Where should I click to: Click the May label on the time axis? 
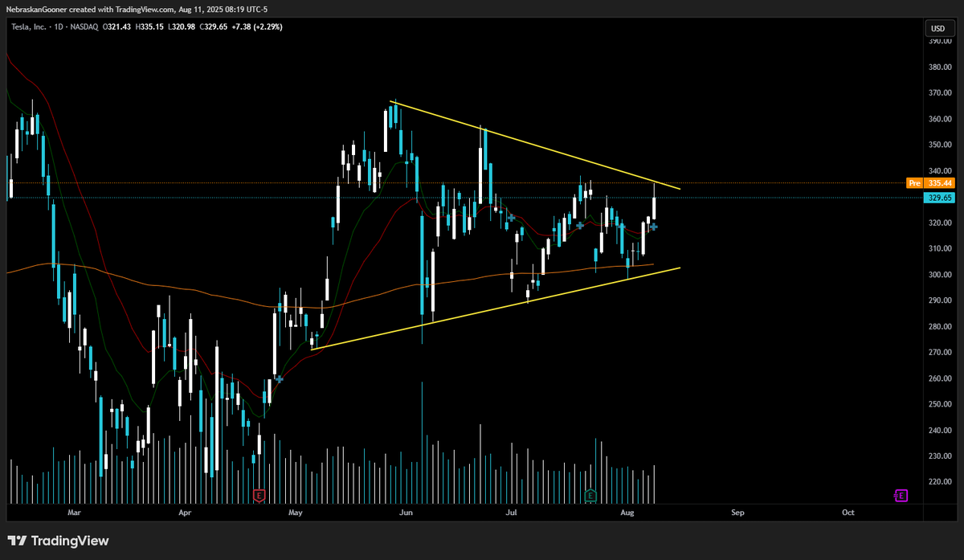click(x=295, y=512)
